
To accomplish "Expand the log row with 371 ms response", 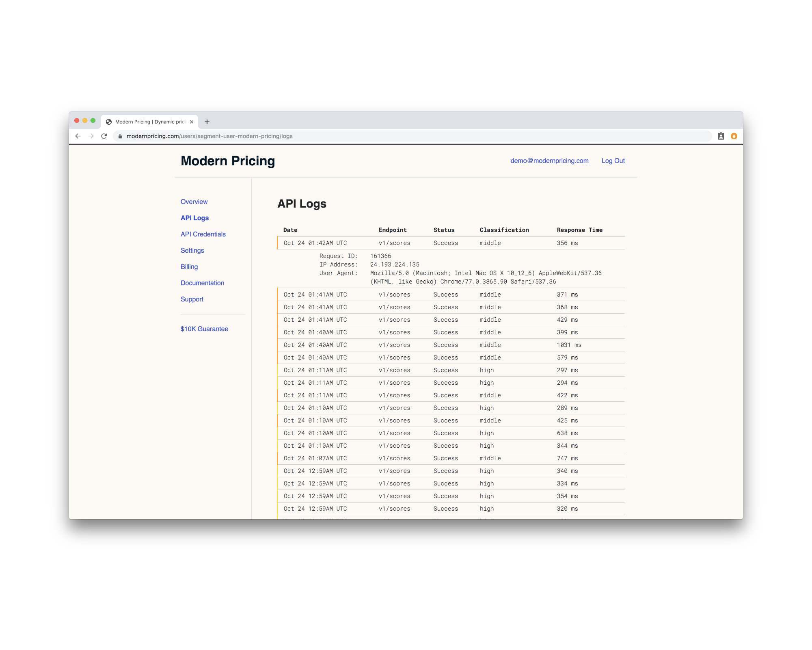I will click(x=451, y=295).
